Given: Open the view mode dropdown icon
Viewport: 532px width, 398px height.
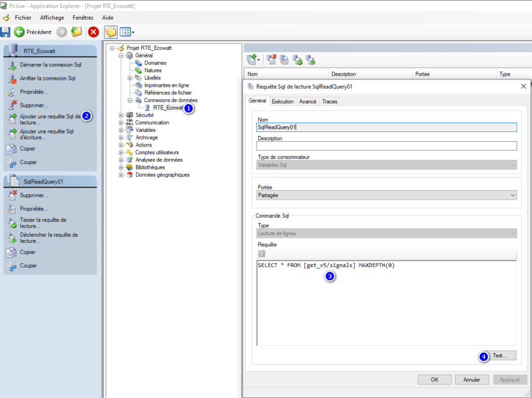Looking at the screenshot, I should coord(127,32).
